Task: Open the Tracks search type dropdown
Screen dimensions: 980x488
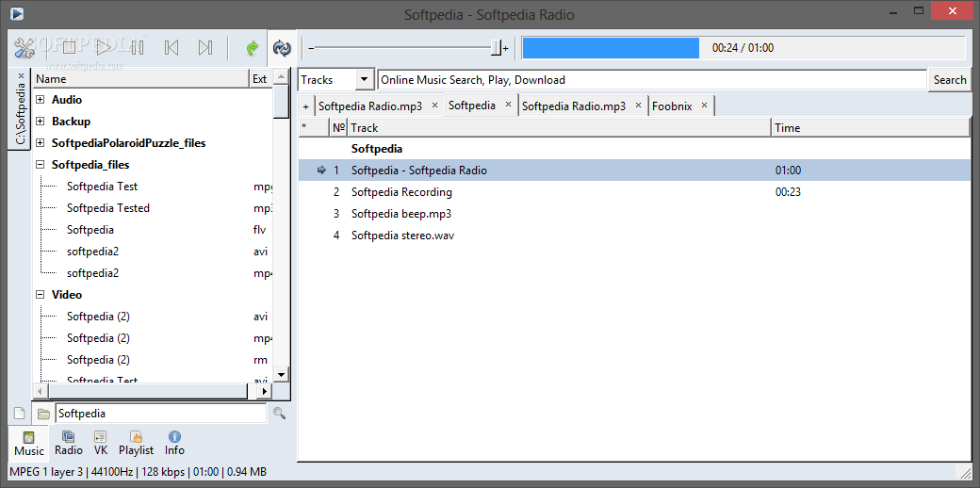Action: 365,80
